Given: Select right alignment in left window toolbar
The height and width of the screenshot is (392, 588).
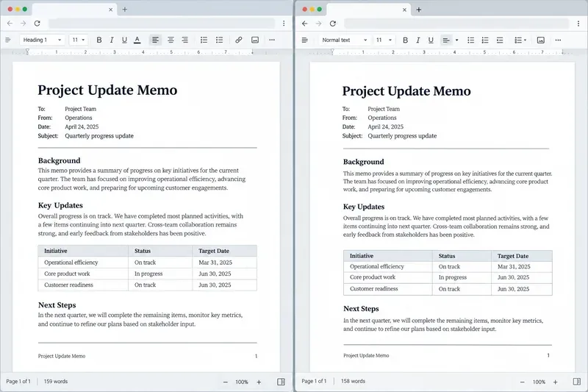Looking at the screenshot, I should (x=185, y=40).
